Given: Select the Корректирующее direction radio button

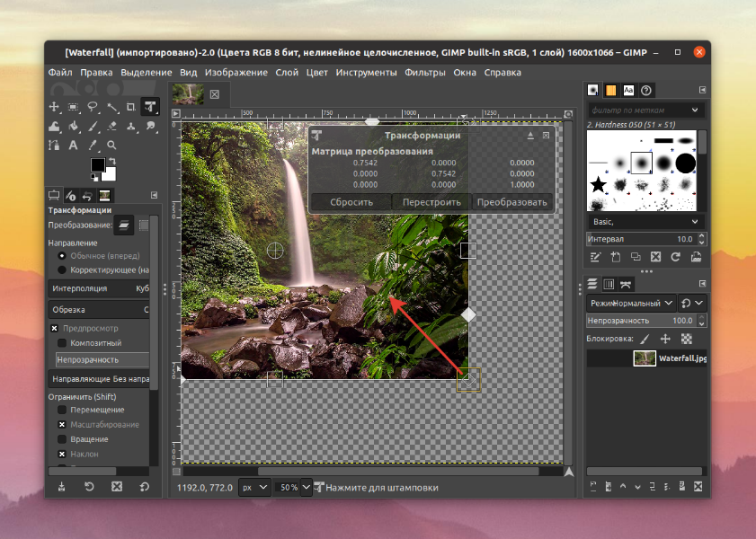Looking at the screenshot, I should click(62, 269).
